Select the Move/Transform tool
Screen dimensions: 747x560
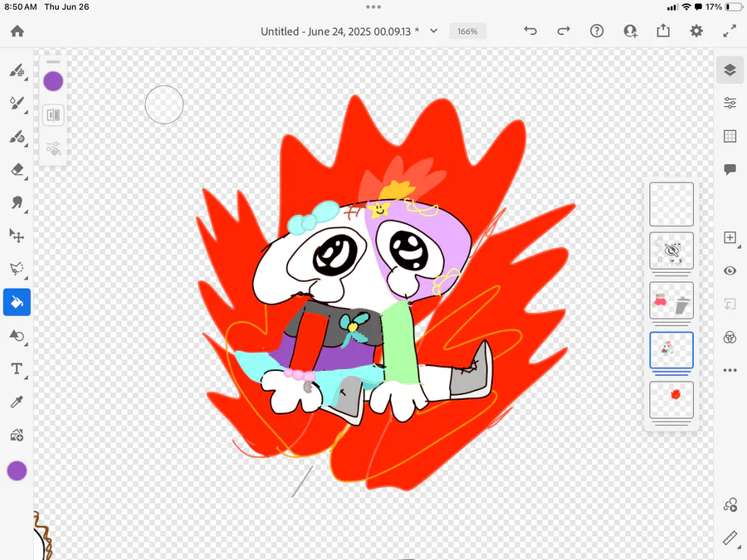click(17, 236)
